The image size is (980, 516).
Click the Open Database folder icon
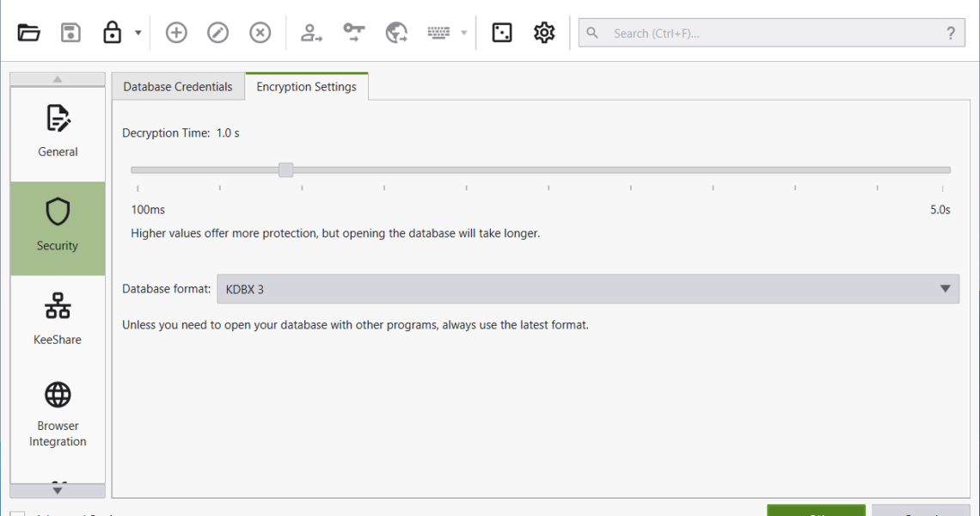(x=29, y=33)
